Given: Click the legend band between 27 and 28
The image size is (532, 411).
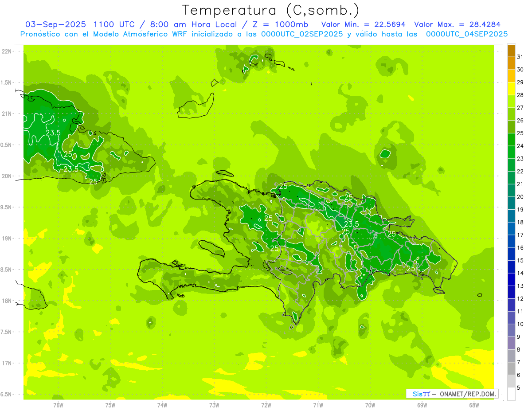Looking at the screenshot, I should tap(511, 102).
